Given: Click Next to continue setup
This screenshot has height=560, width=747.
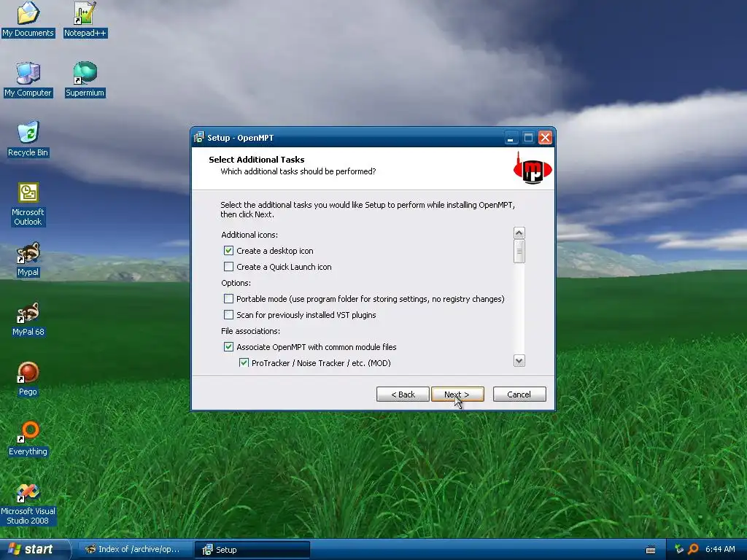Looking at the screenshot, I should pos(457,394).
